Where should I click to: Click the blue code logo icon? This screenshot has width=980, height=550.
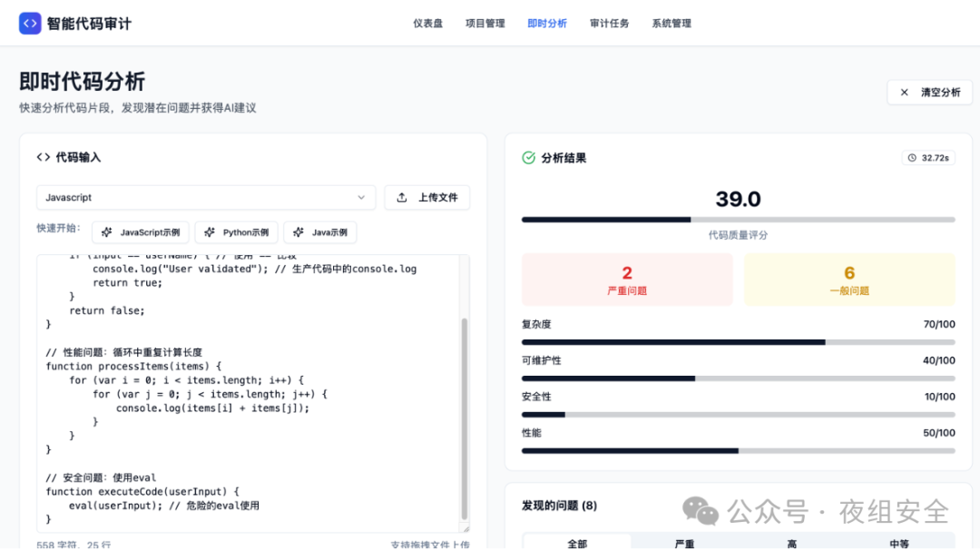tap(30, 24)
